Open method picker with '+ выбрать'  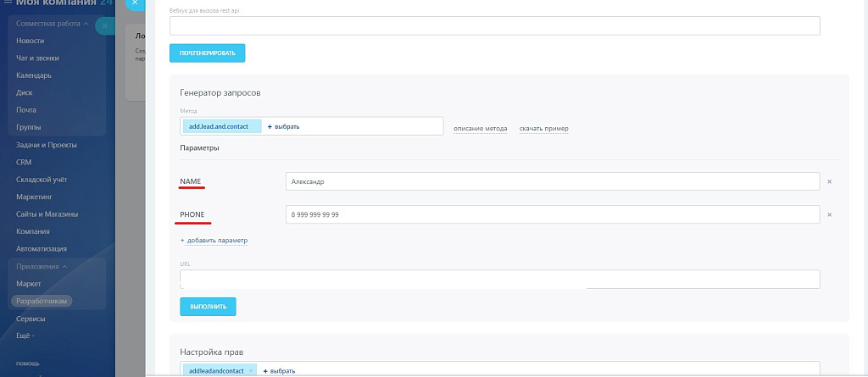(x=284, y=126)
